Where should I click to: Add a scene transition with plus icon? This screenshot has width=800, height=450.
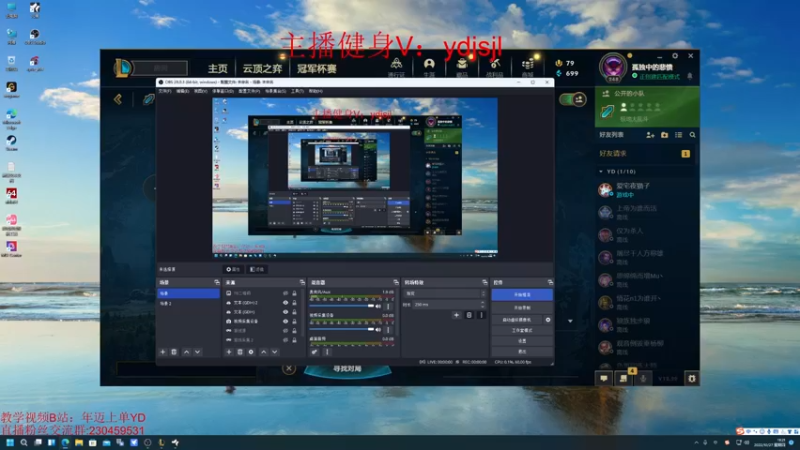pyautogui.click(x=457, y=315)
